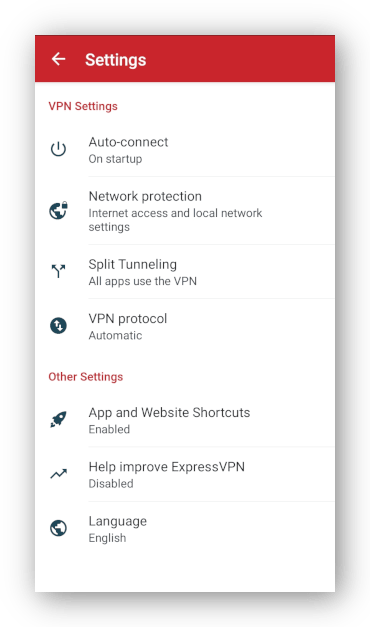This screenshot has height=627, width=370.
Task: Open Network protection settings
Action: [185, 211]
